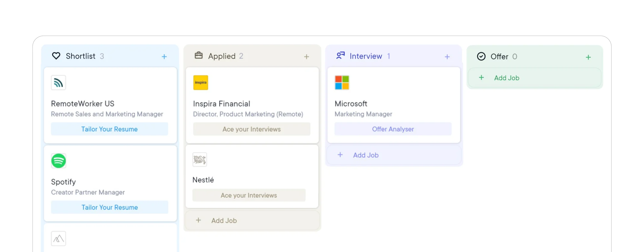Click Director, Product Marketing (Remote) title
This screenshot has width=644, height=252.
(x=248, y=114)
